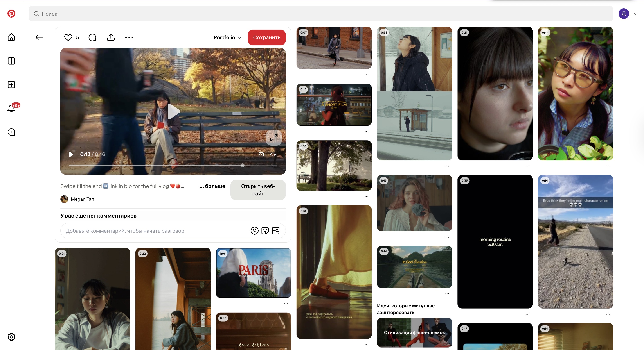Open the boards layout icon in sidebar
644x350 pixels.
(x=11, y=61)
